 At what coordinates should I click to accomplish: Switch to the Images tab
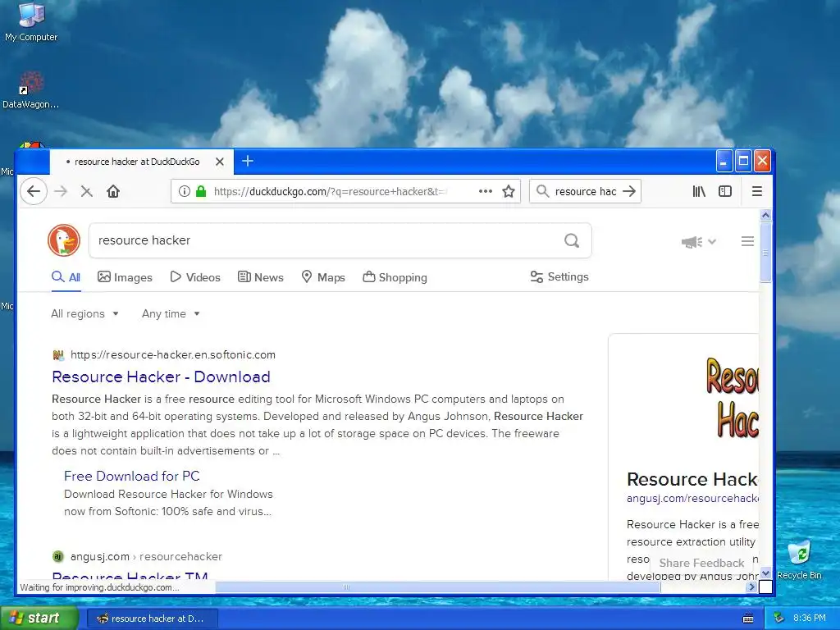125,277
